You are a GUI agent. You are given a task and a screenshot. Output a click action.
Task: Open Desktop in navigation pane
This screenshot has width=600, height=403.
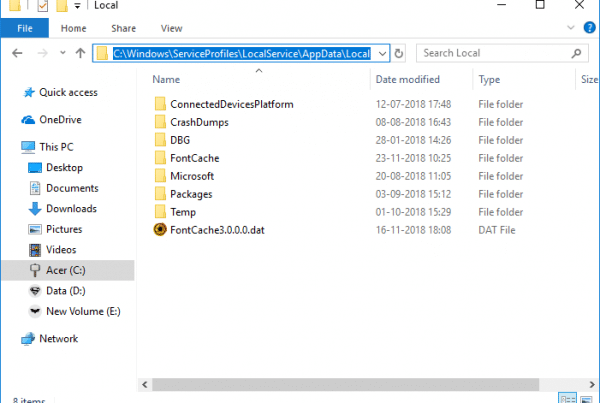pyautogui.click(x=64, y=168)
